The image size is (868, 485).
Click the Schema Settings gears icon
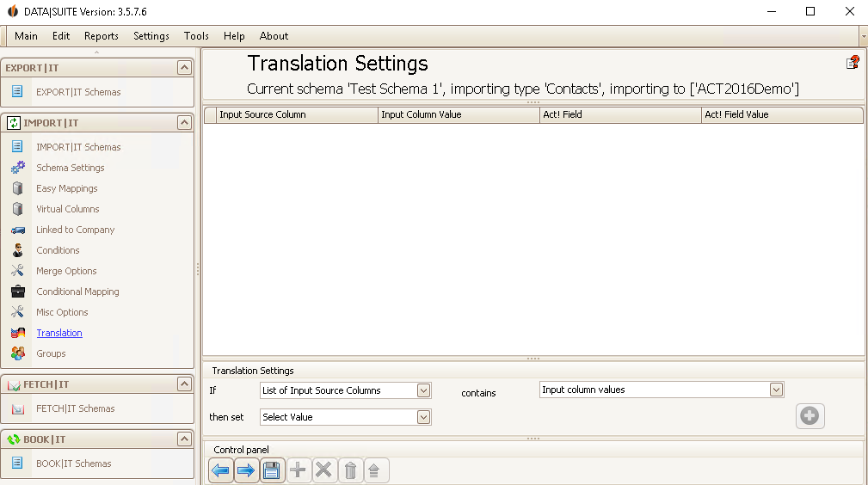coord(18,167)
